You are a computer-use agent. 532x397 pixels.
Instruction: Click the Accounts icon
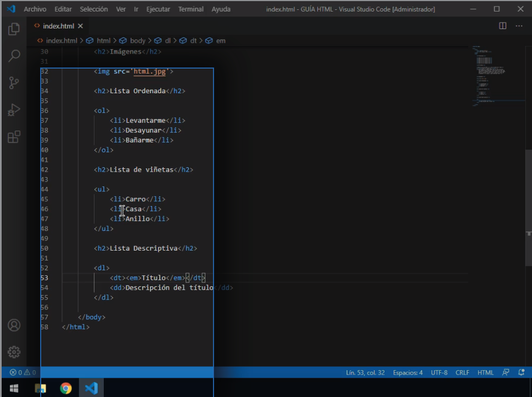click(x=14, y=325)
